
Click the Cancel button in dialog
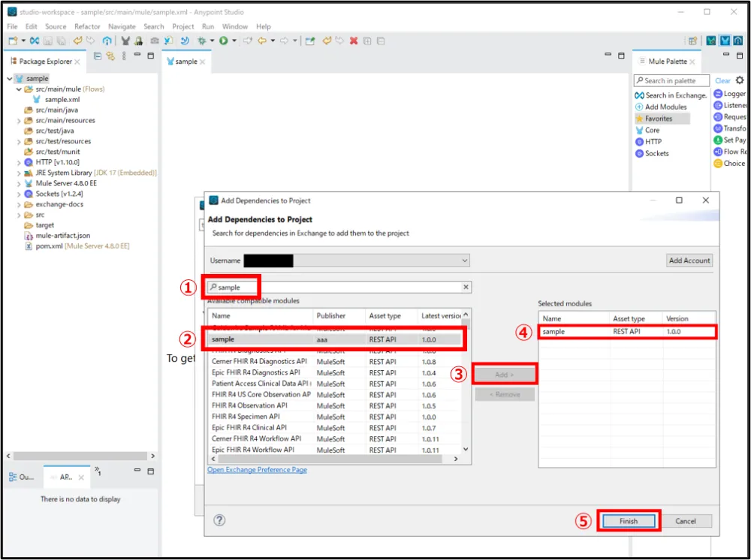tap(686, 521)
